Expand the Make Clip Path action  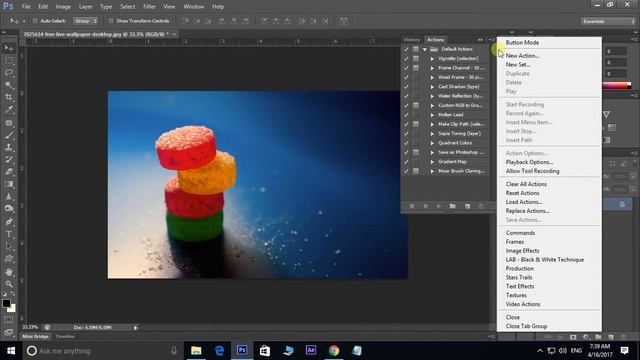click(x=432, y=124)
